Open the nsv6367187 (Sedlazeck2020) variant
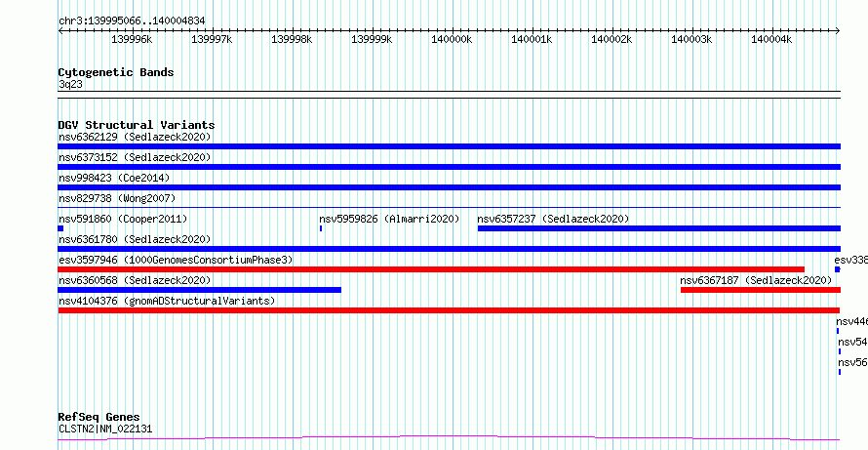868x450 pixels. click(x=756, y=280)
